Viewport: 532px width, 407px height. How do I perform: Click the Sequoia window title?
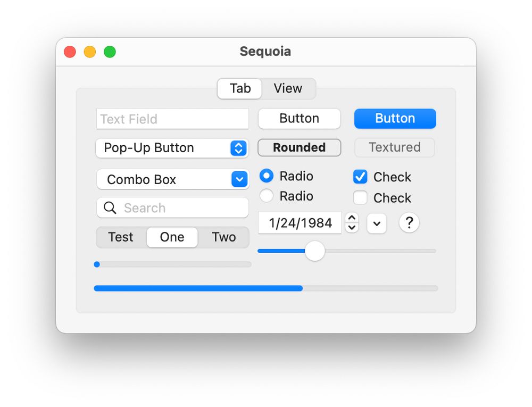click(x=265, y=52)
